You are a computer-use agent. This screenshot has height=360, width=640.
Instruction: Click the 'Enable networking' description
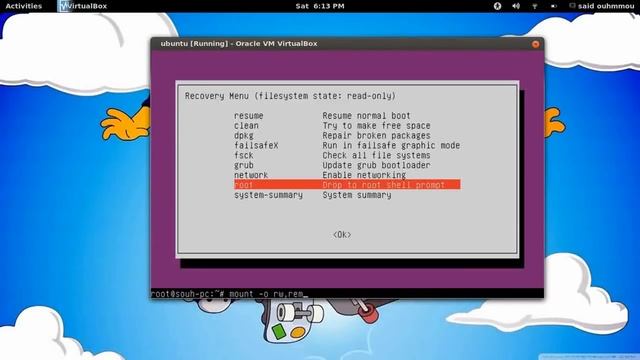pos(364,175)
